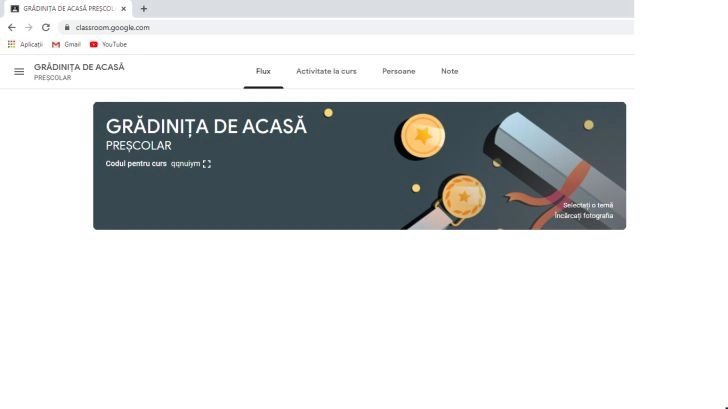Viewport: 728px width, 409px height.
Task: Click Selectați o temă link
Action: pos(588,205)
